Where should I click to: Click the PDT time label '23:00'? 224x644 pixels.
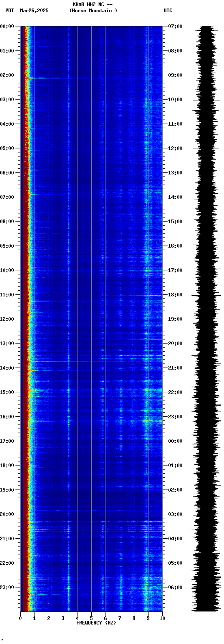(x=7, y=587)
